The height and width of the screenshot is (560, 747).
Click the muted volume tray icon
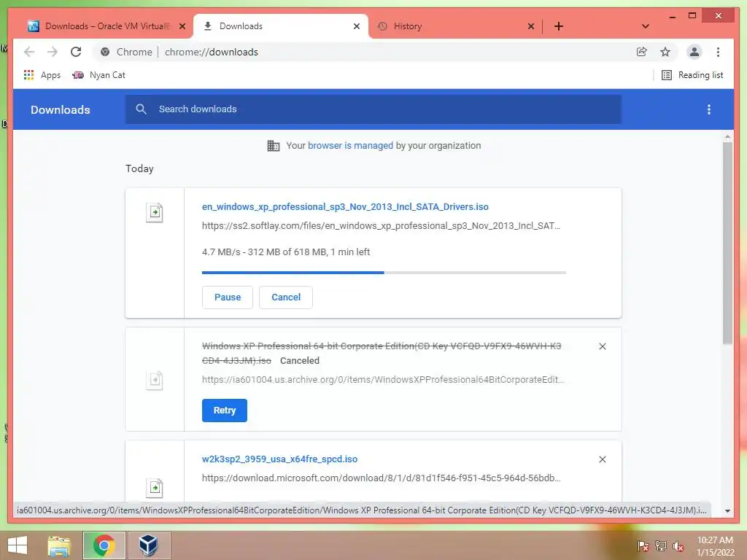click(x=678, y=546)
